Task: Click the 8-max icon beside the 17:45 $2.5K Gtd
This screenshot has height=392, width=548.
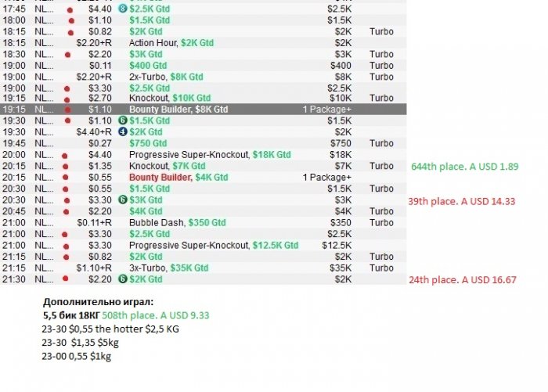Action: click(x=122, y=9)
